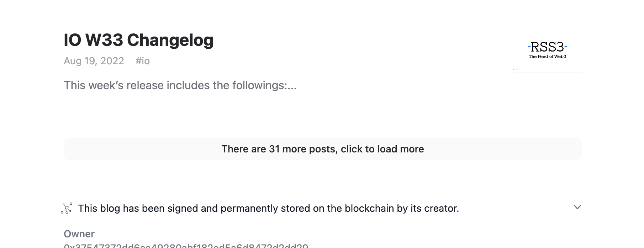This screenshot has height=248, width=644.
Task: Click the word "Changelog" in the post title
Action: 170,40
